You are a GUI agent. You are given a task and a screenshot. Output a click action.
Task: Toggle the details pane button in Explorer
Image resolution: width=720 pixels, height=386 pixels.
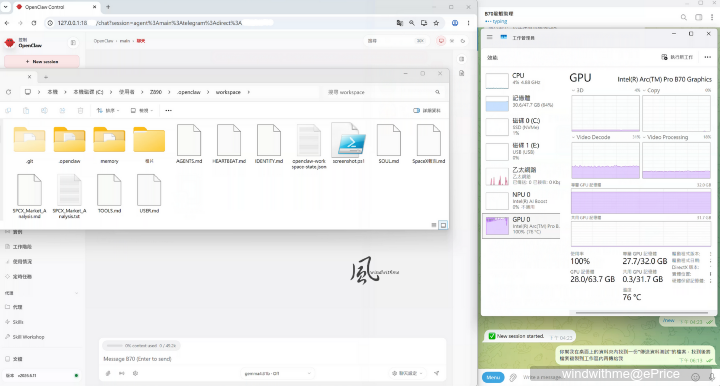point(427,111)
